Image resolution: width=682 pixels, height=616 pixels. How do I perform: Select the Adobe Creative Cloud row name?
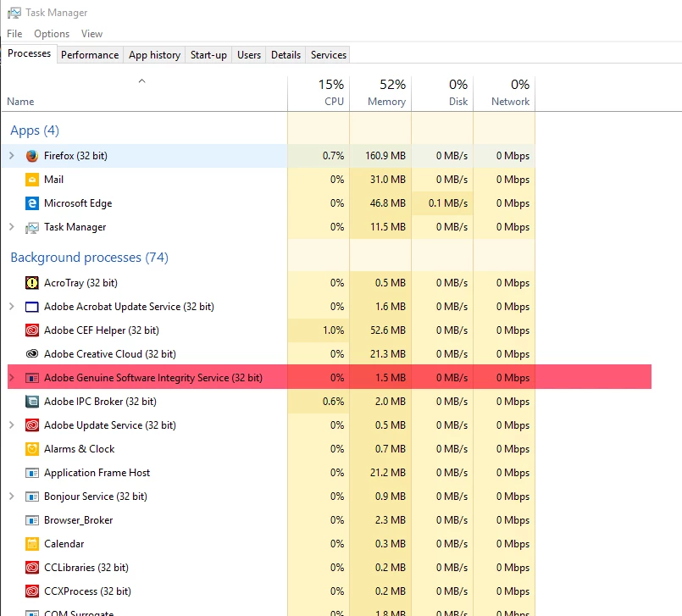110,354
